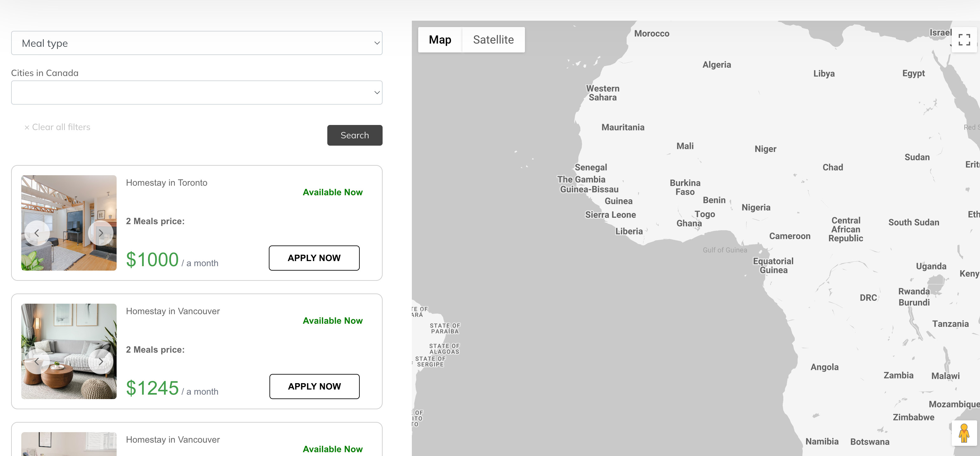Open the Cities in Canada dropdown
980x456 pixels.
coord(197,93)
